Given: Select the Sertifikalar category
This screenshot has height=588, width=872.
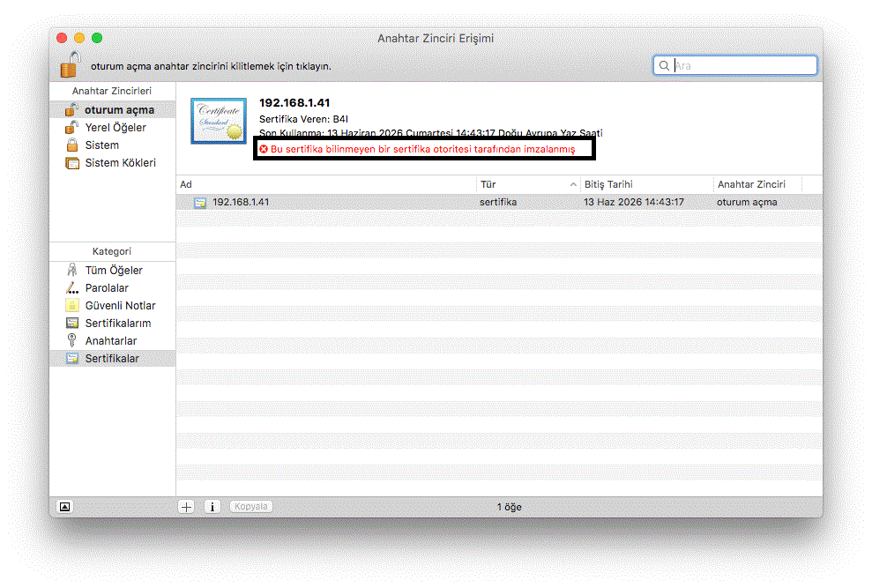Looking at the screenshot, I should click(112, 358).
